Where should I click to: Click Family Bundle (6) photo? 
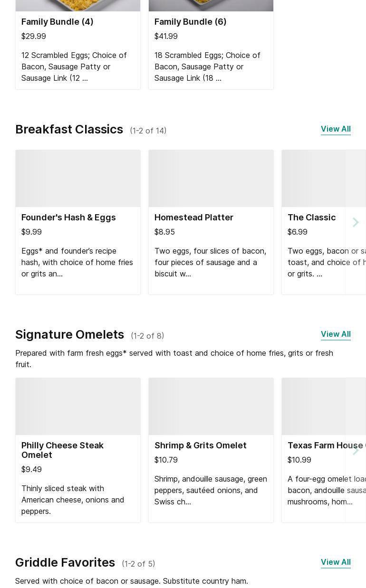[211, 5]
